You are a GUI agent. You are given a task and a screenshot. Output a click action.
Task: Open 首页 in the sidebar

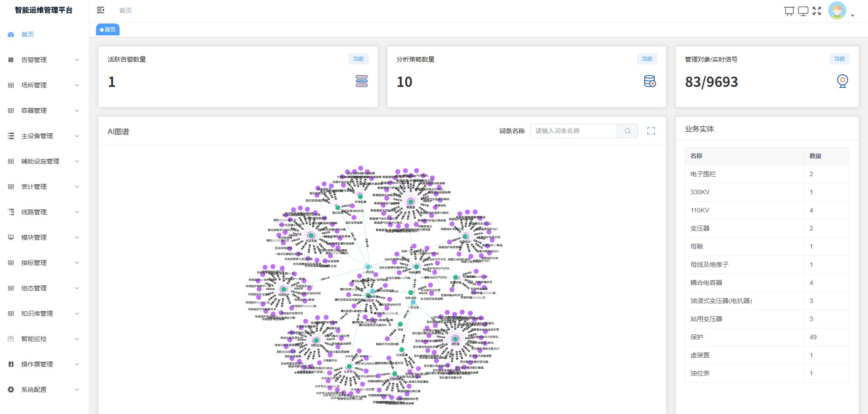tap(28, 34)
